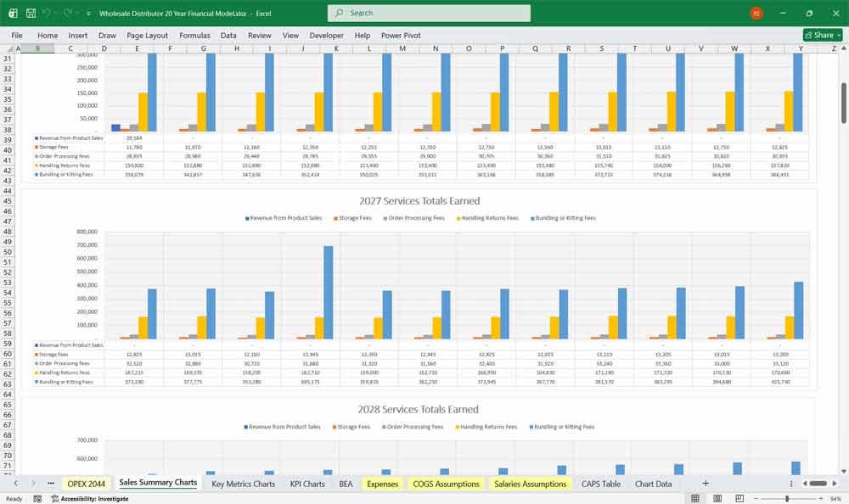
Task: Select Normal view in the status bar
Action: (x=695, y=498)
